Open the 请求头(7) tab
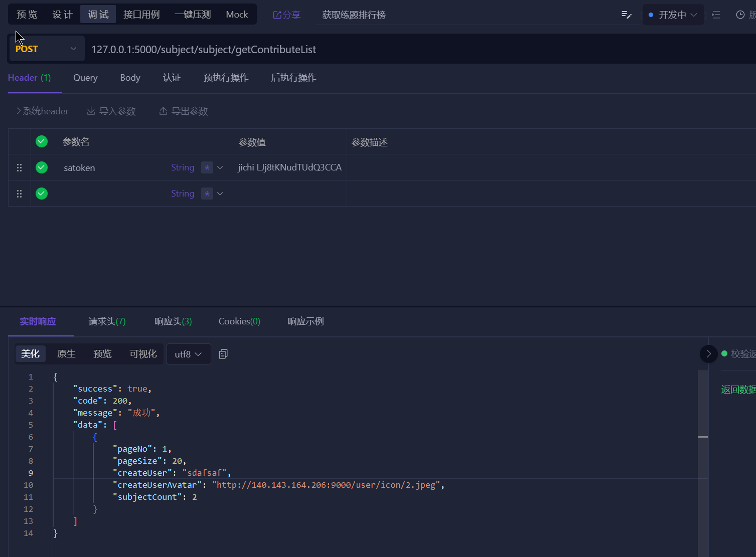The height and width of the screenshot is (557, 756). (107, 321)
